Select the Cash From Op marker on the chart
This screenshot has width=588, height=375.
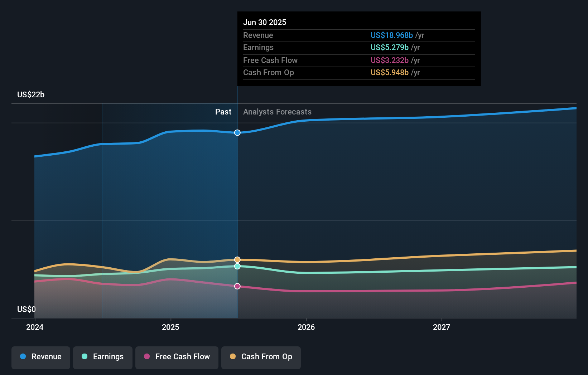237,259
